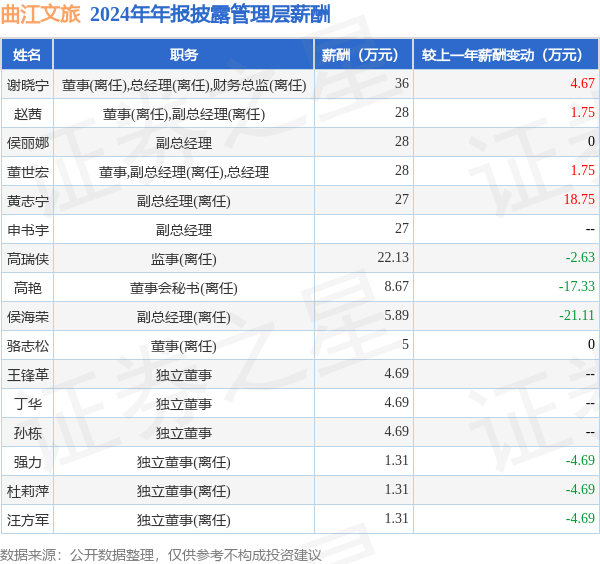Click the change value -2.63
The image size is (600, 564).
(x=580, y=257)
